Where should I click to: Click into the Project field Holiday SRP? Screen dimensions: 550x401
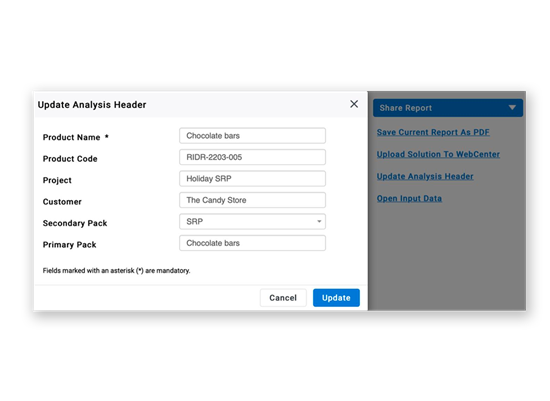252,179
